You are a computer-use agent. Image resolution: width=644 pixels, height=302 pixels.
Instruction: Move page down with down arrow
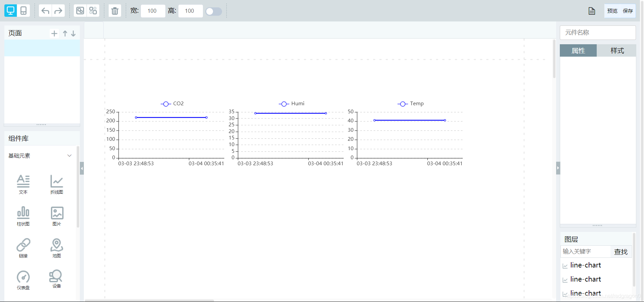pos(73,33)
